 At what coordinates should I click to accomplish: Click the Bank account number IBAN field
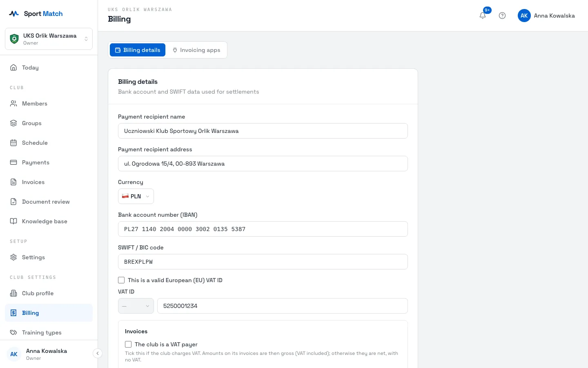tap(263, 229)
